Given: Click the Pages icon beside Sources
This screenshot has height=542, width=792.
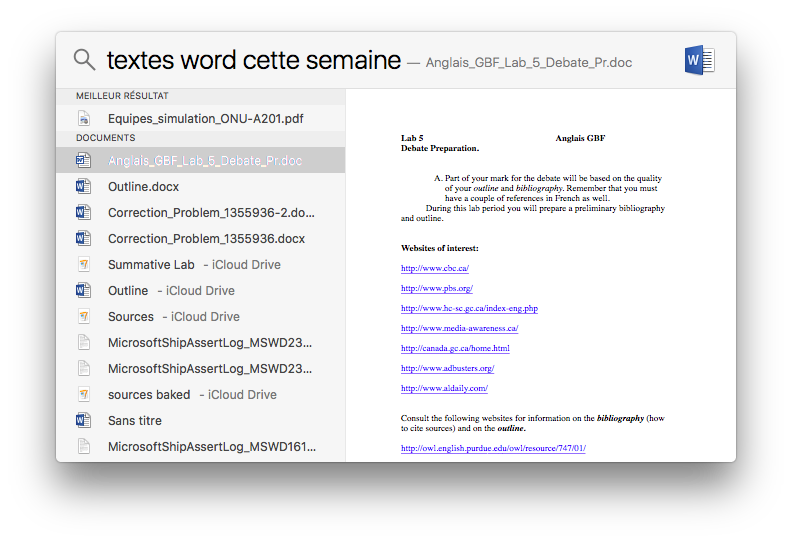Looking at the screenshot, I should (84, 316).
